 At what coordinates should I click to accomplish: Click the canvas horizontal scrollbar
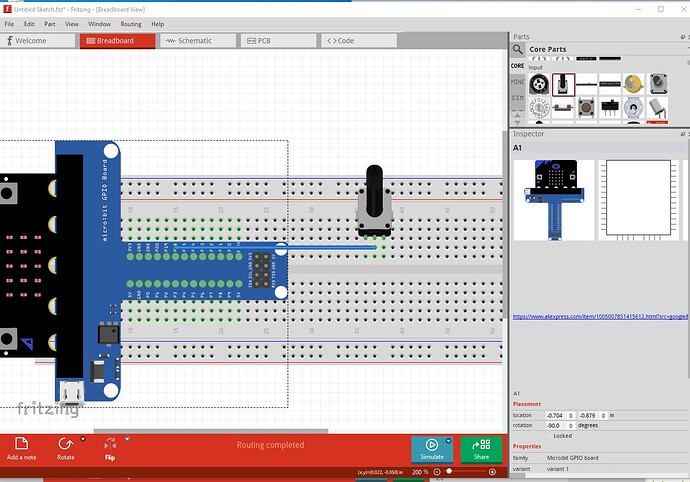tap(211, 431)
